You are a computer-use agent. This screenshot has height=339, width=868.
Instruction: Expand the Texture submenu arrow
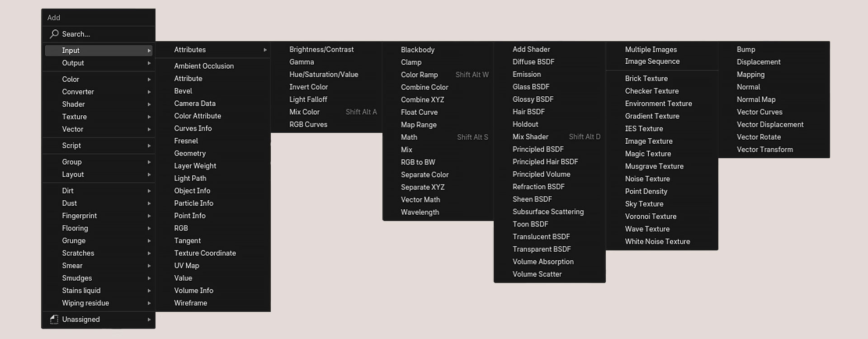pos(149,117)
